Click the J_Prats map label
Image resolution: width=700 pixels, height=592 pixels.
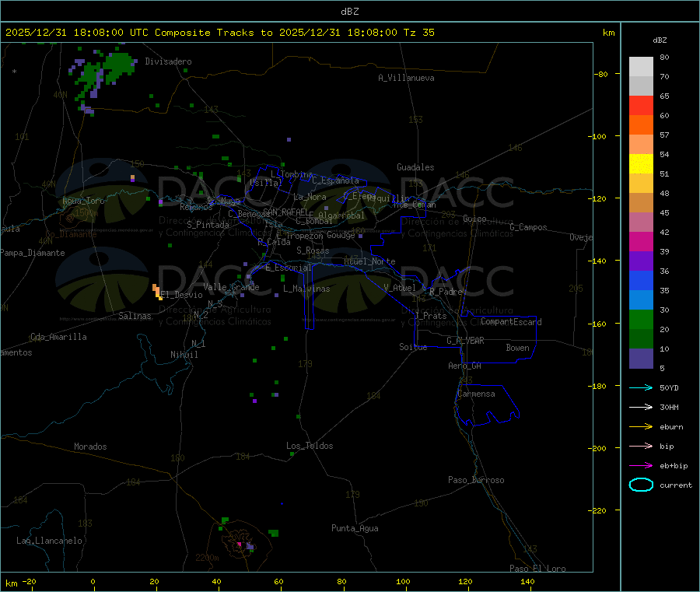click(431, 316)
